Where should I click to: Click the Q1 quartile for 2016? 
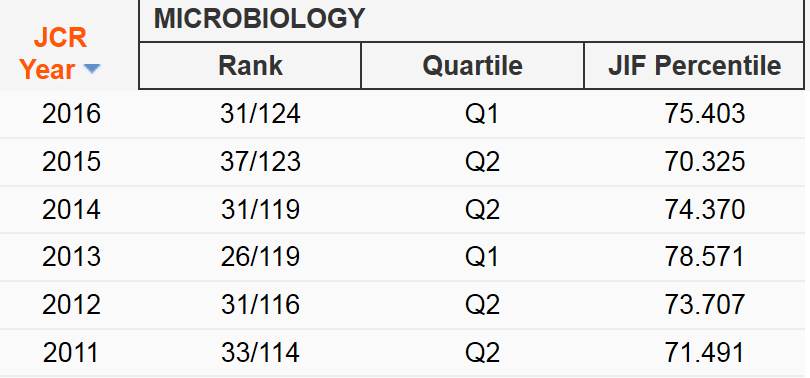482,114
